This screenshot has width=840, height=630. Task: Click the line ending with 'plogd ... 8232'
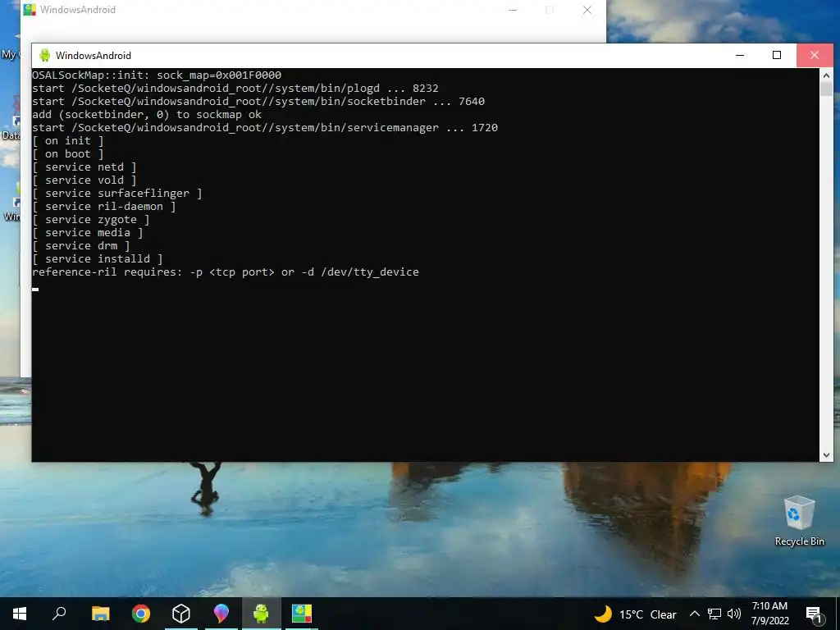coord(235,89)
